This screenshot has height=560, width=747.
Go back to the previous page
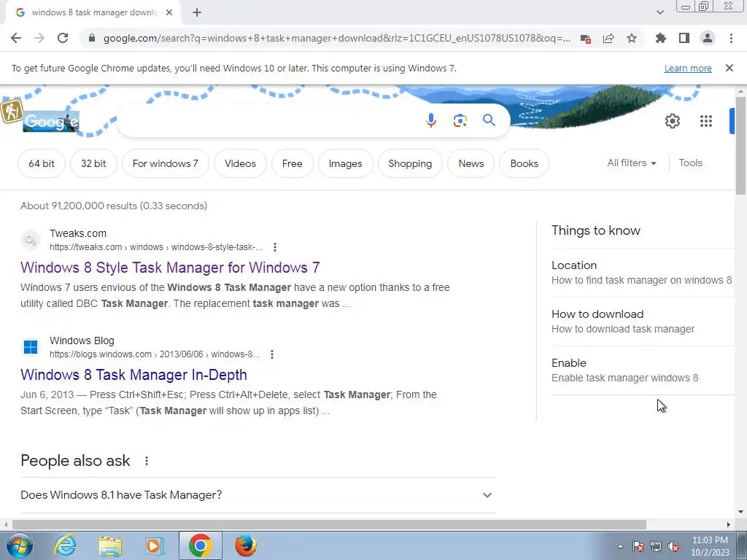(x=16, y=38)
